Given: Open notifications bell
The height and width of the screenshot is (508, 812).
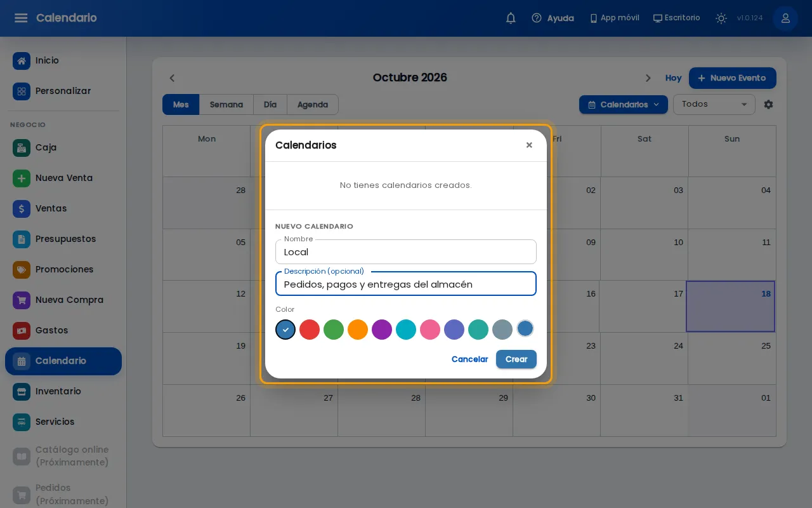Looking at the screenshot, I should click(x=511, y=18).
